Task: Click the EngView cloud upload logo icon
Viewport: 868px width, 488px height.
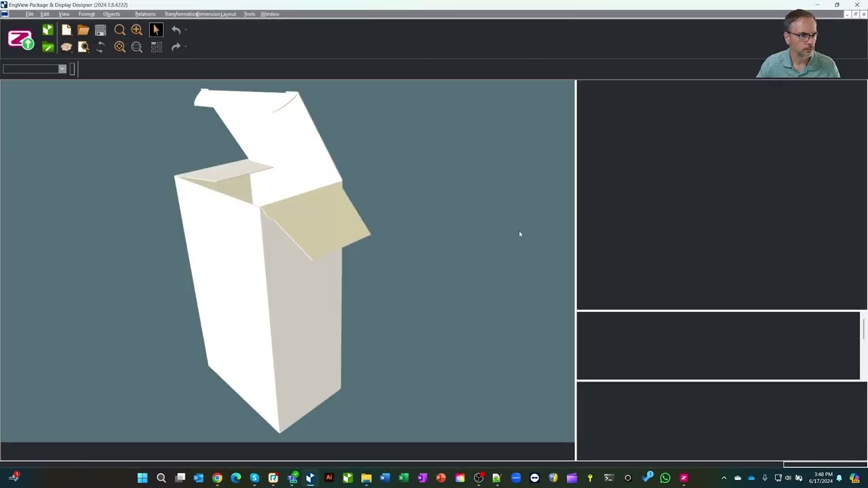Action: click(x=20, y=39)
